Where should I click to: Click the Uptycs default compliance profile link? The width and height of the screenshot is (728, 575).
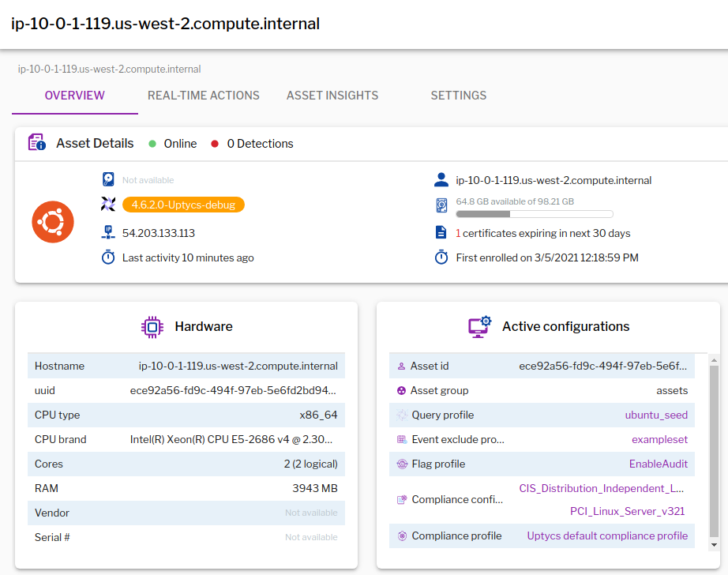[607, 536]
